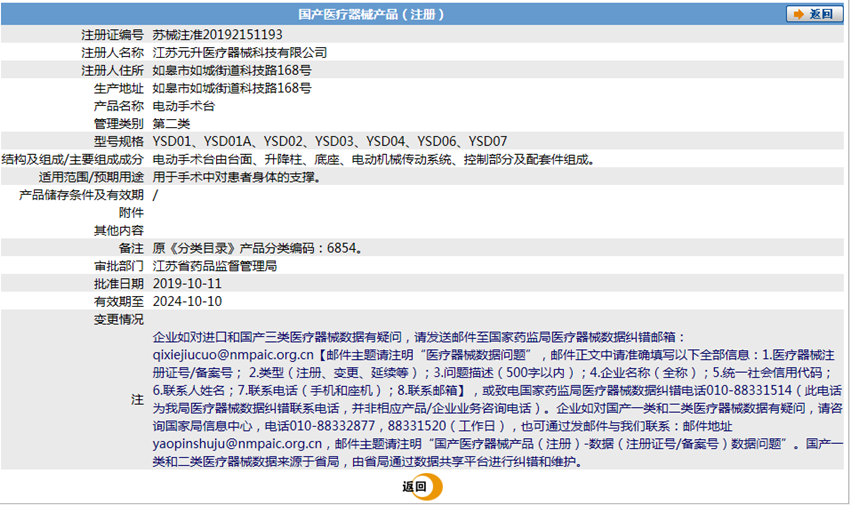
Task: Click the bottom 返回 button with orange circle
Action: pos(422,486)
